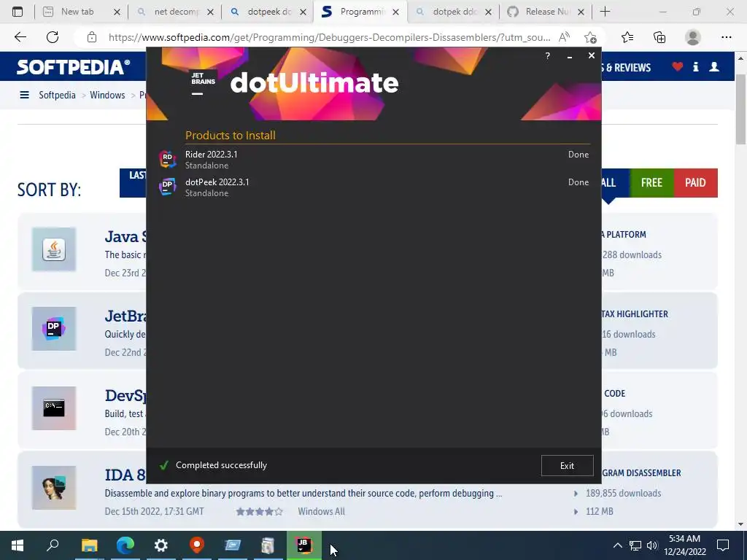Switch to the New tab browser tab

pos(77,12)
